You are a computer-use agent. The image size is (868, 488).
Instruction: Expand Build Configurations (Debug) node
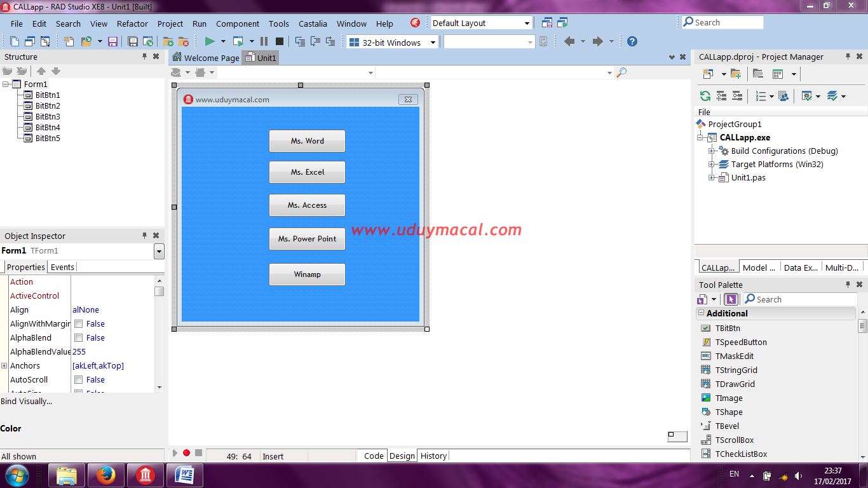click(712, 151)
